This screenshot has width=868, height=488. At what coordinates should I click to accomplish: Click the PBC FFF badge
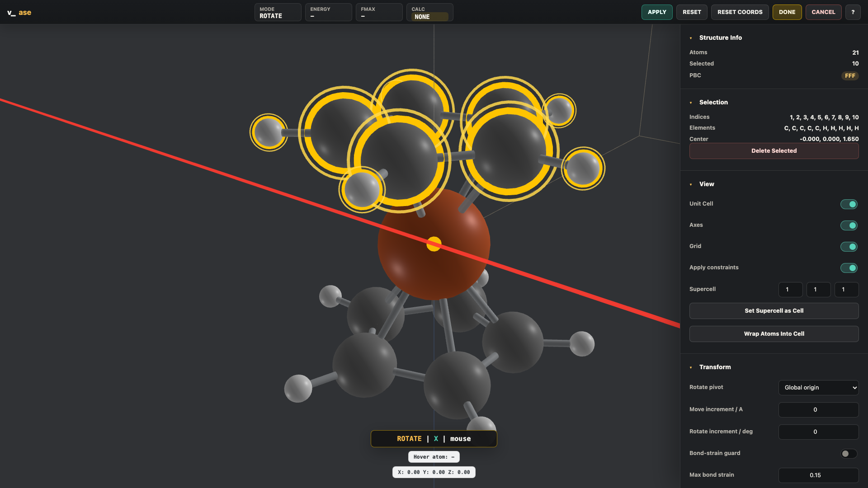[x=850, y=76]
